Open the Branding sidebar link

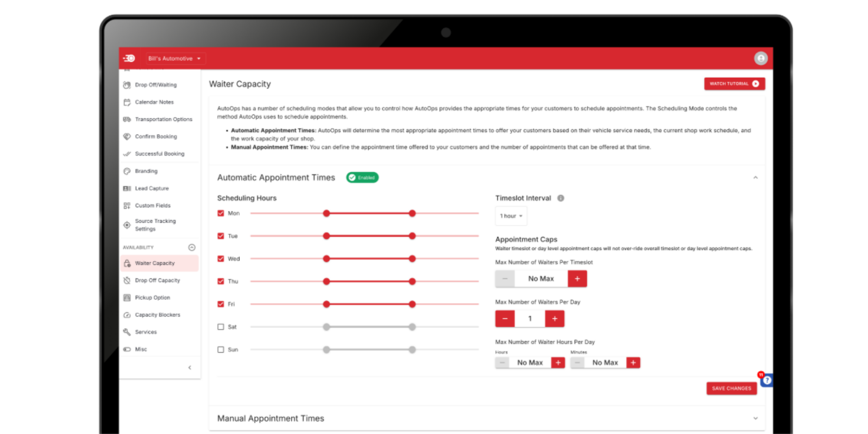(x=159, y=171)
